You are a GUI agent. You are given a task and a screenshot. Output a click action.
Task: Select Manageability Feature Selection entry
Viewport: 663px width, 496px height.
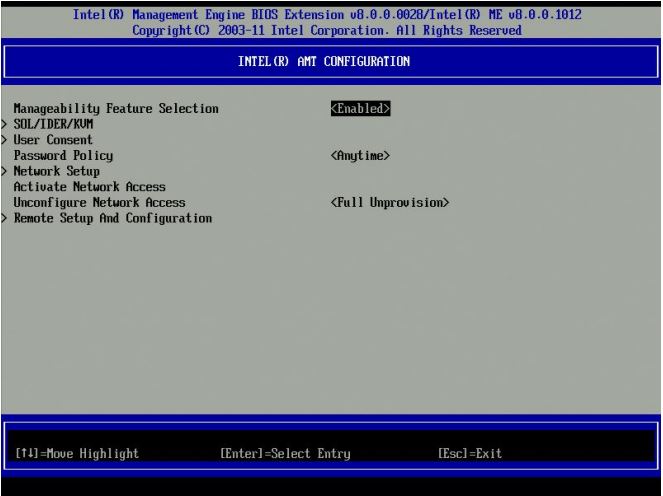click(x=116, y=109)
